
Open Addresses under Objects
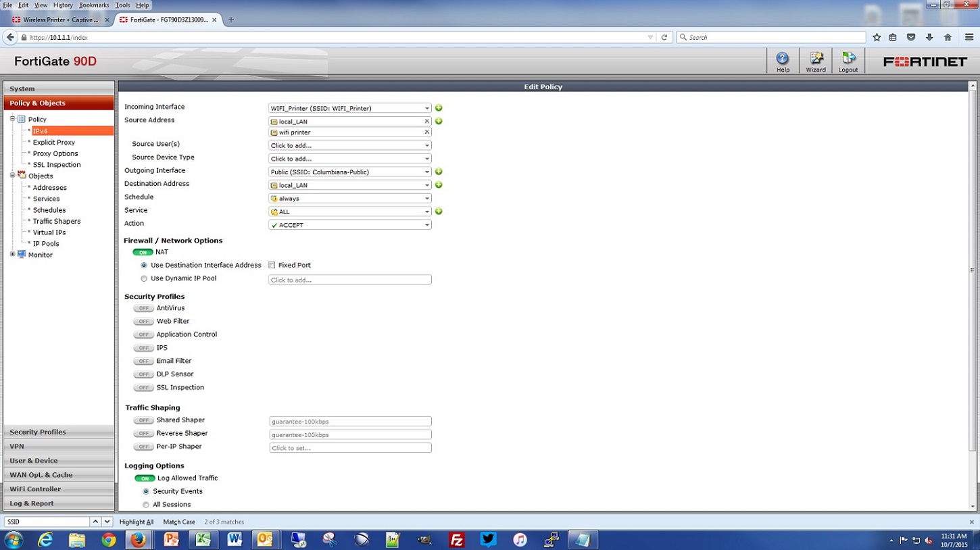click(50, 188)
